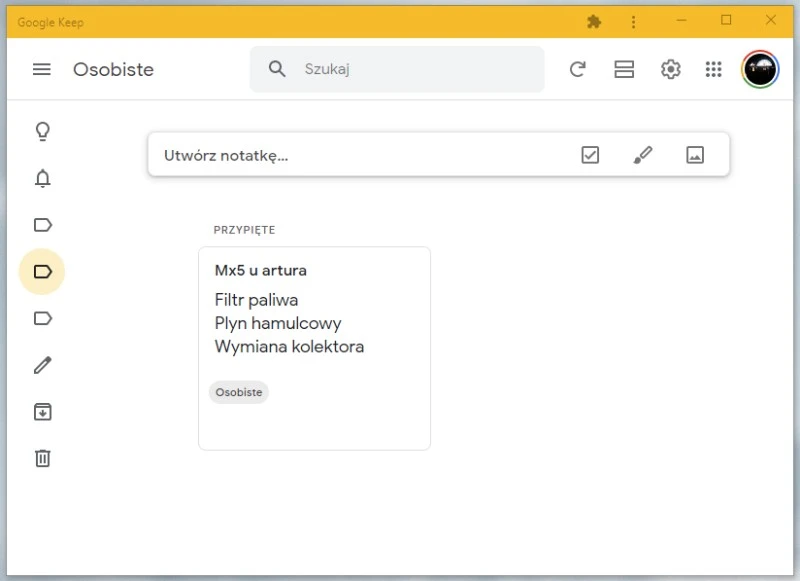Screen dimensions: 800x581
Task: Open the navigation drawer with the hamburger menu
Action: tap(41, 69)
